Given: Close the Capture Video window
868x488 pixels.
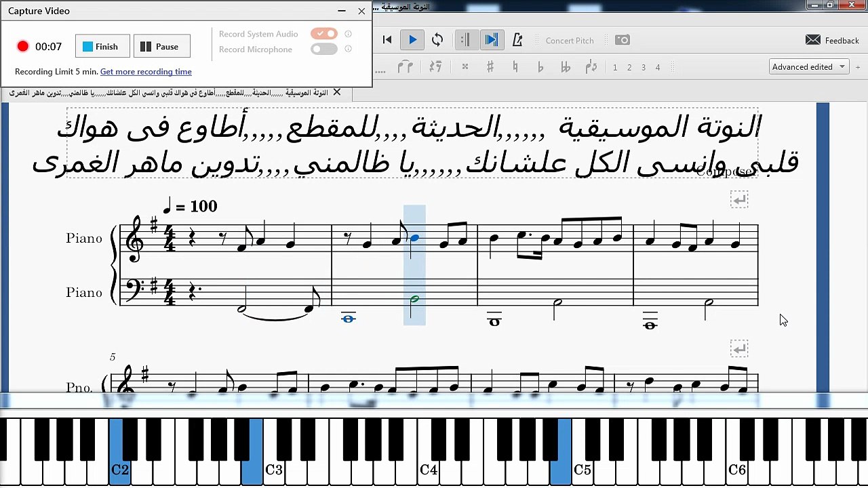Looking at the screenshot, I should [361, 11].
